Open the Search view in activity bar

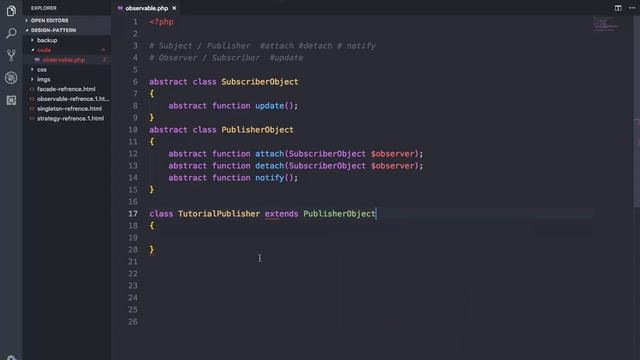click(11, 33)
